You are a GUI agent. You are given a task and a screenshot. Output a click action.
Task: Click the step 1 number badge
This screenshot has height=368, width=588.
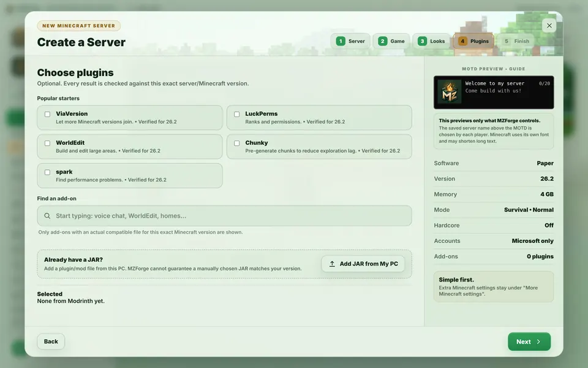point(341,41)
